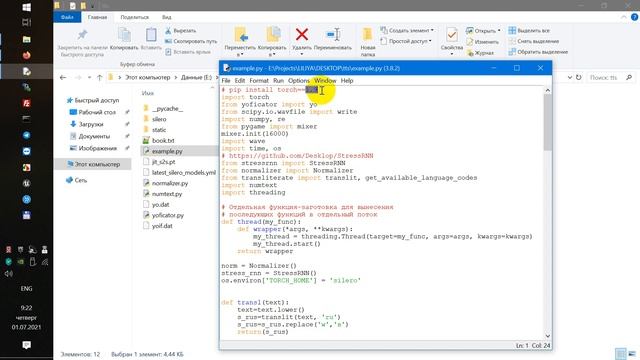Viewport: 640px width, 360px height.
Task: Expand the address bar history dropdown
Action: click(569, 77)
